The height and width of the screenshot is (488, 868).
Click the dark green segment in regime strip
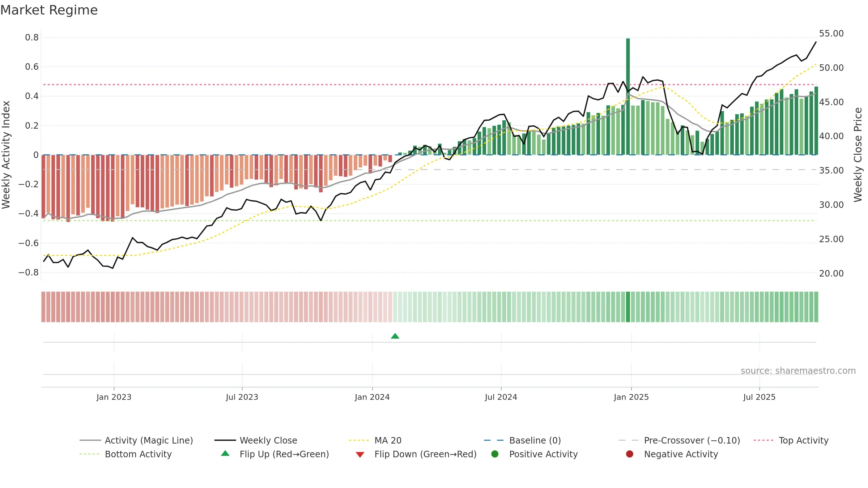628,307
